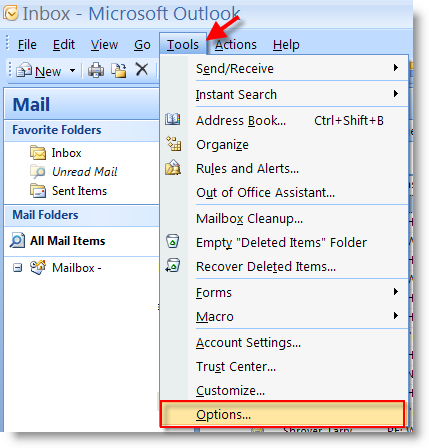Click the Outlook icon in the title bar
The height and width of the screenshot is (448, 429).
point(10,13)
